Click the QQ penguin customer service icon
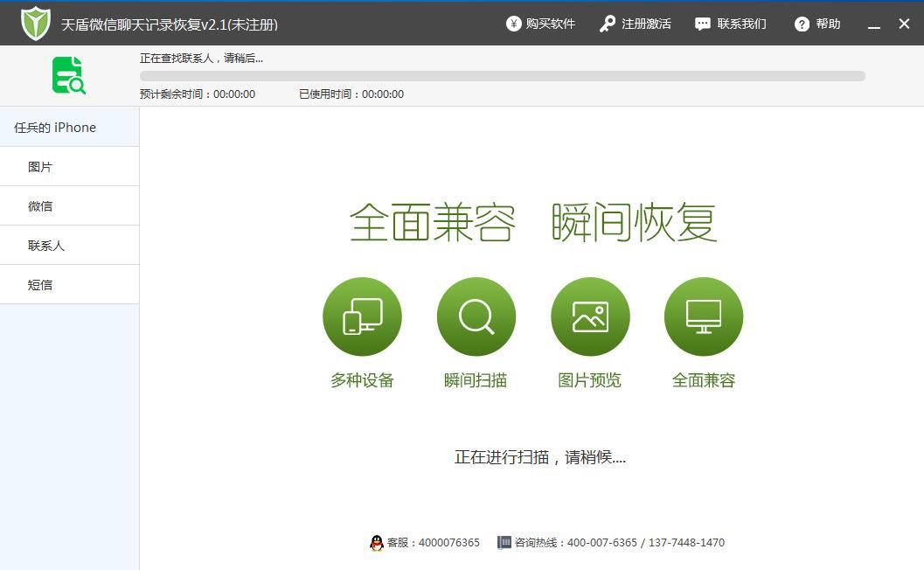 point(377,542)
